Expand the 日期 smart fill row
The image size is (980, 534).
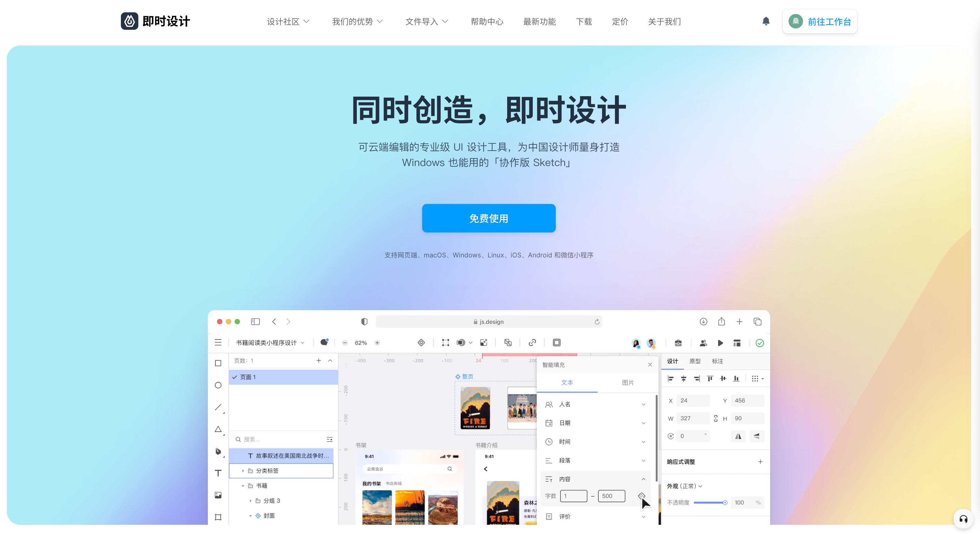click(x=595, y=422)
